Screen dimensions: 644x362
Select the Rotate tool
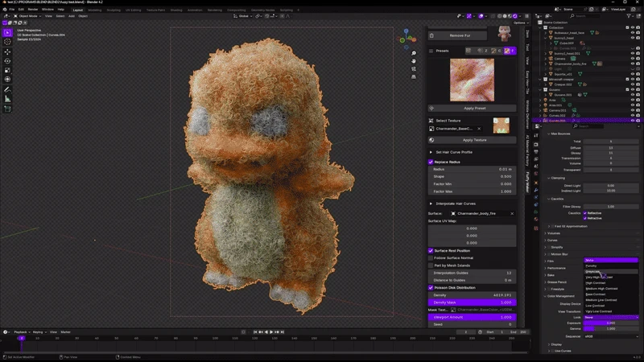click(7, 61)
